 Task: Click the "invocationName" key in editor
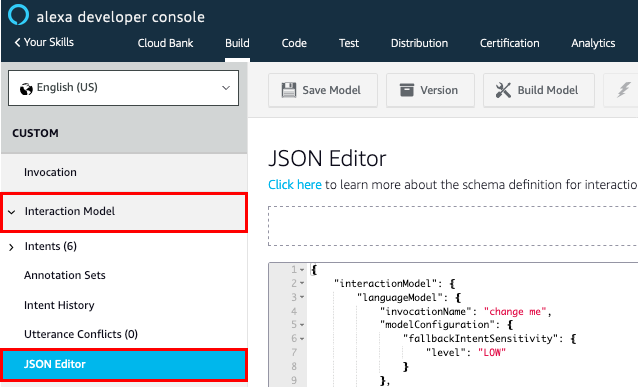425,312
